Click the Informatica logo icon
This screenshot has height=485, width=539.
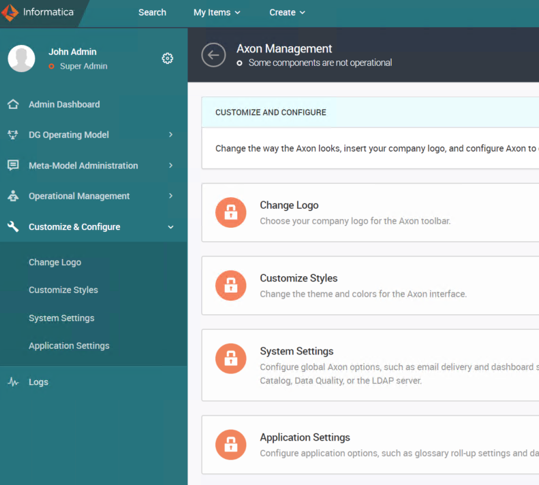pyautogui.click(x=9, y=12)
